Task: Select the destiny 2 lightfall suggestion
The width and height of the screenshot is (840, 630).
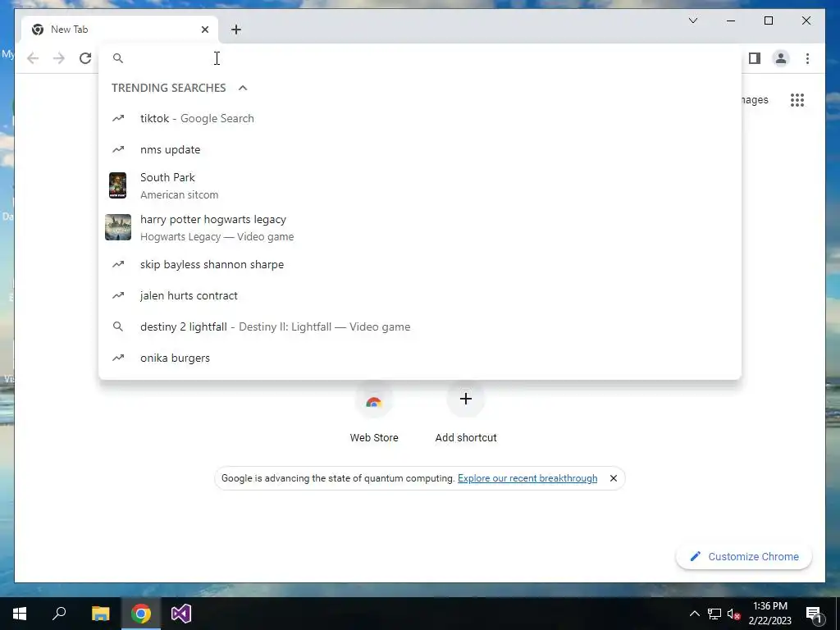Action: coord(420,326)
